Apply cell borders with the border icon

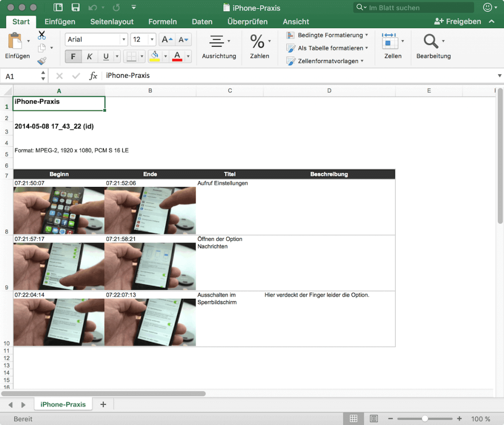(131, 57)
